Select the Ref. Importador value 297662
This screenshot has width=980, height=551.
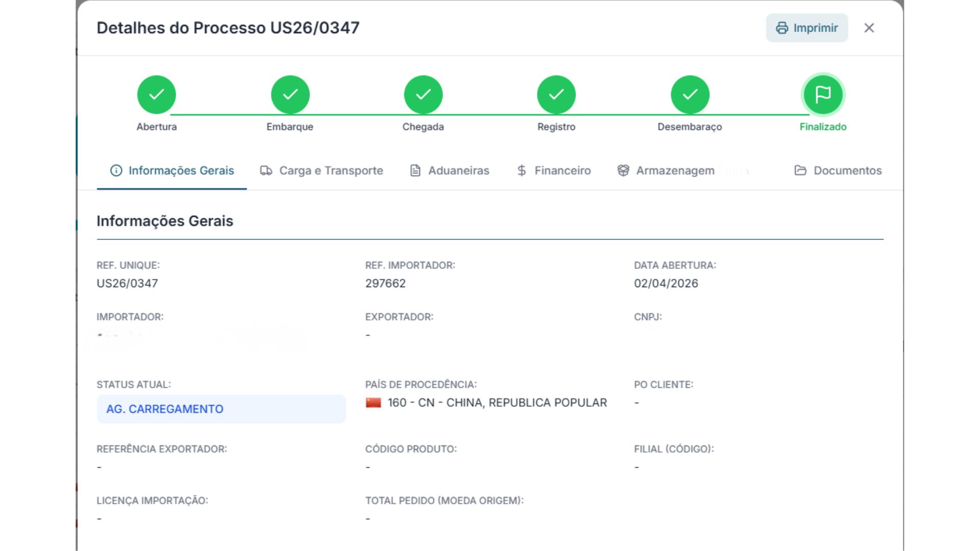click(385, 283)
